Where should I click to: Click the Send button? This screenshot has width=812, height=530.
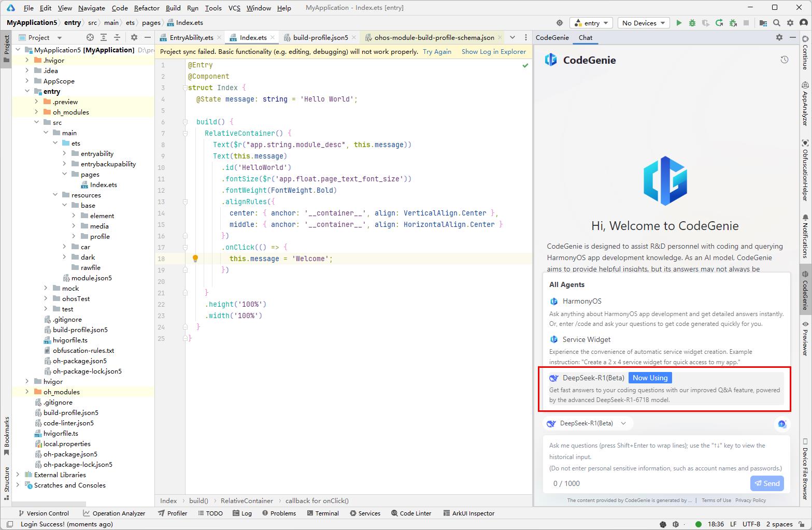[x=767, y=483]
